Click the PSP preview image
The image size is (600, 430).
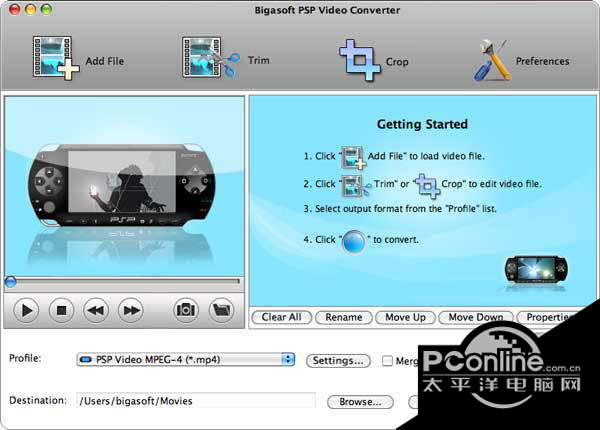click(x=122, y=185)
